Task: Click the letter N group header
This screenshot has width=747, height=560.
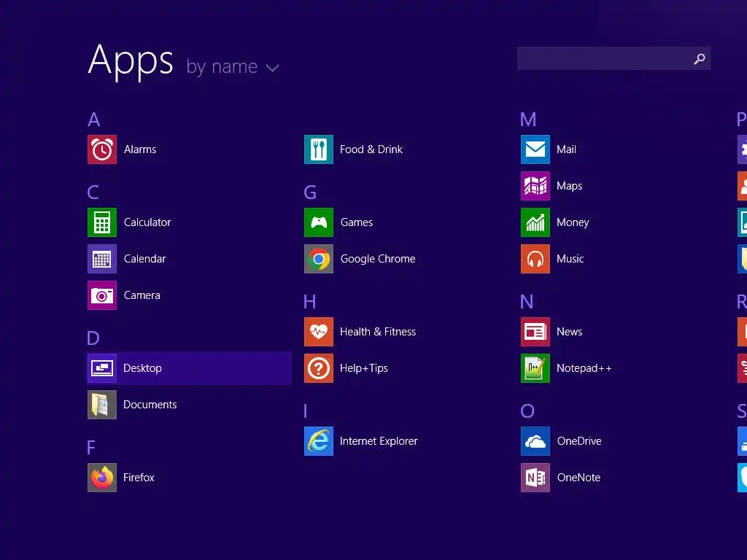Action: pyautogui.click(x=527, y=302)
